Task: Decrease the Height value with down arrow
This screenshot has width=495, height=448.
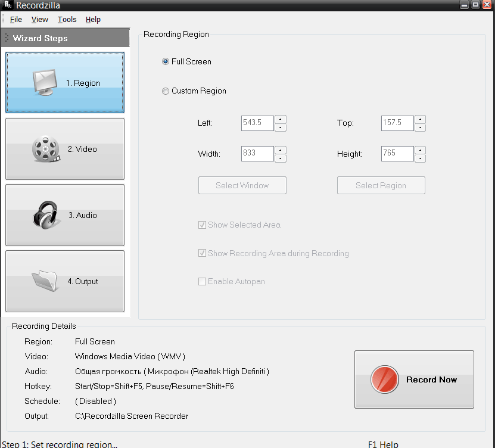Action: (x=420, y=158)
